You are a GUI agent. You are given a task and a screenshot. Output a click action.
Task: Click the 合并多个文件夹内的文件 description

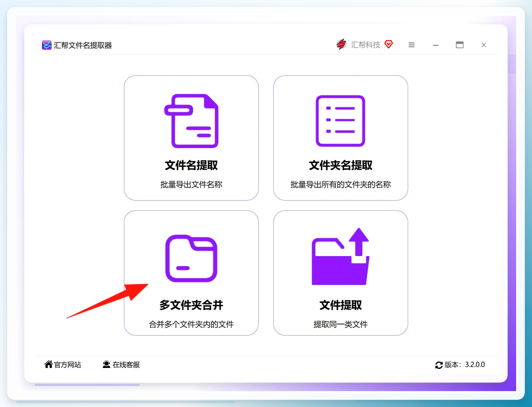click(191, 324)
